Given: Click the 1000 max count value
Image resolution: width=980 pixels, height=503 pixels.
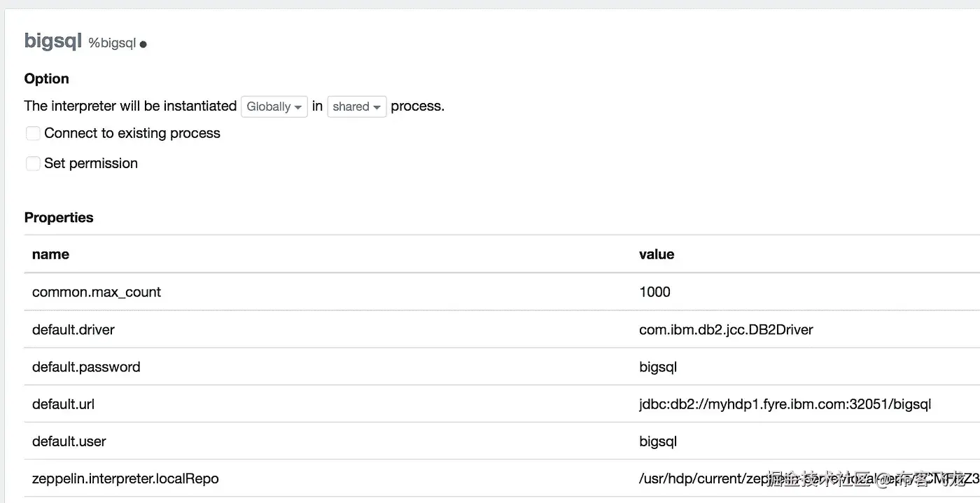Looking at the screenshot, I should [x=654, y=292].
